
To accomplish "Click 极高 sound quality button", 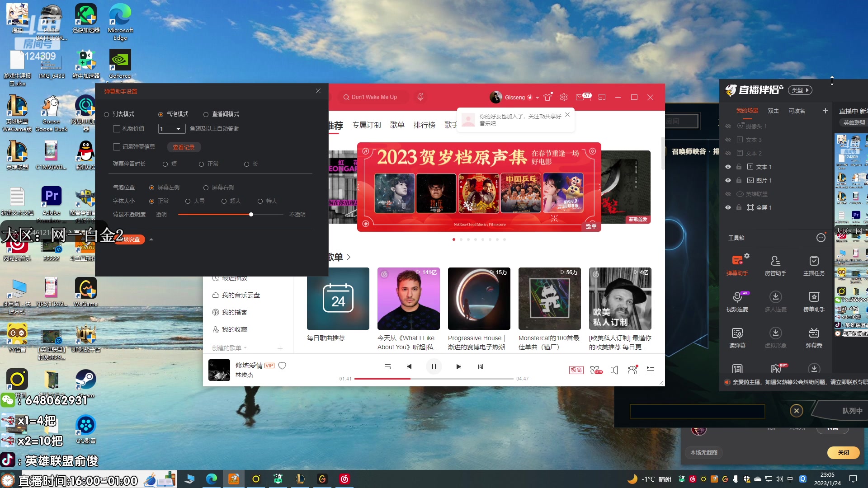I will pos(576,370).
